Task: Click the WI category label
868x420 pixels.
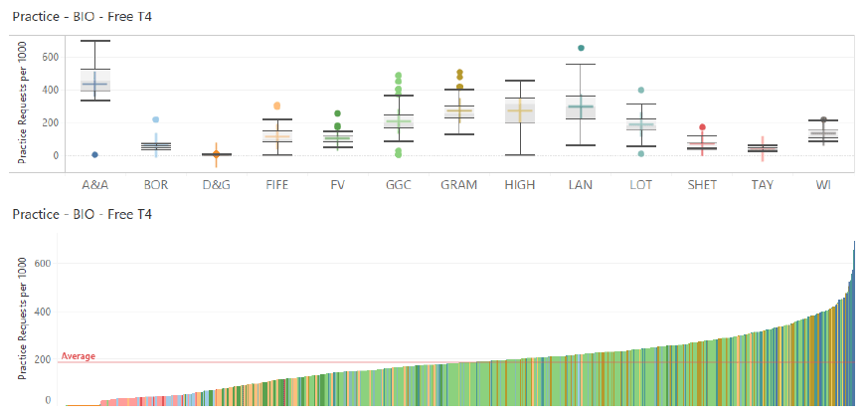Action: 823,185
